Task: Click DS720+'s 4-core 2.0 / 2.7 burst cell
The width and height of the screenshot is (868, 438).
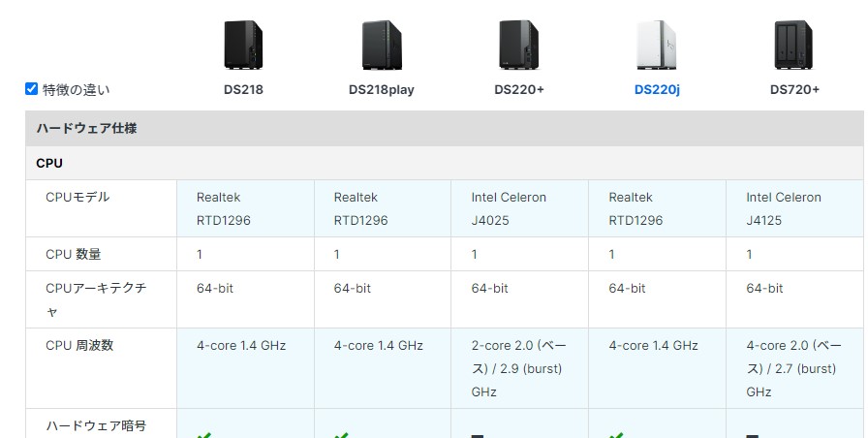Action: click(794, 368)
